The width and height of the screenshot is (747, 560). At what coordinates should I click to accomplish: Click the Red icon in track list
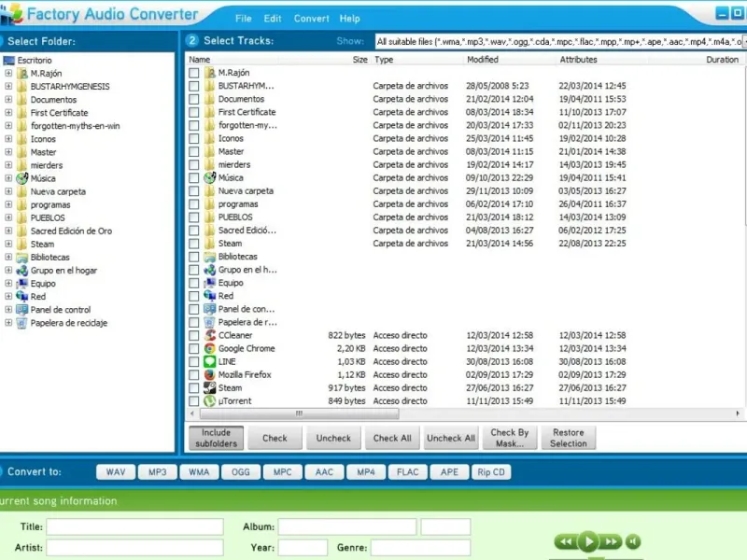point(209,296)
